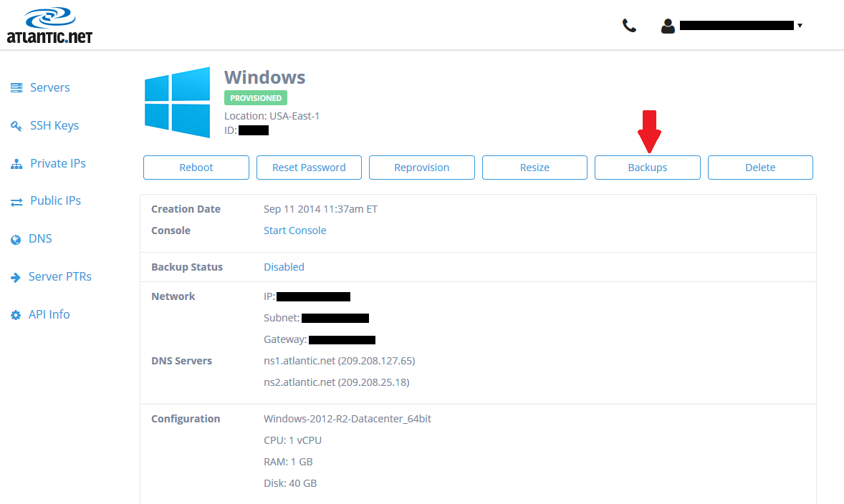Click the CPU: 1 vCPU value
This screenshot has width=844, height=504.
click(x=293, y=440)
